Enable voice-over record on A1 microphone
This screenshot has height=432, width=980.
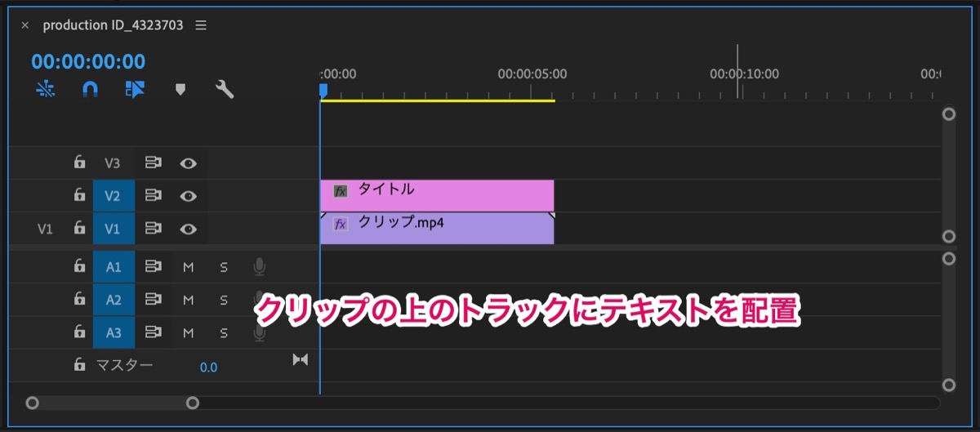coord(260,267)
